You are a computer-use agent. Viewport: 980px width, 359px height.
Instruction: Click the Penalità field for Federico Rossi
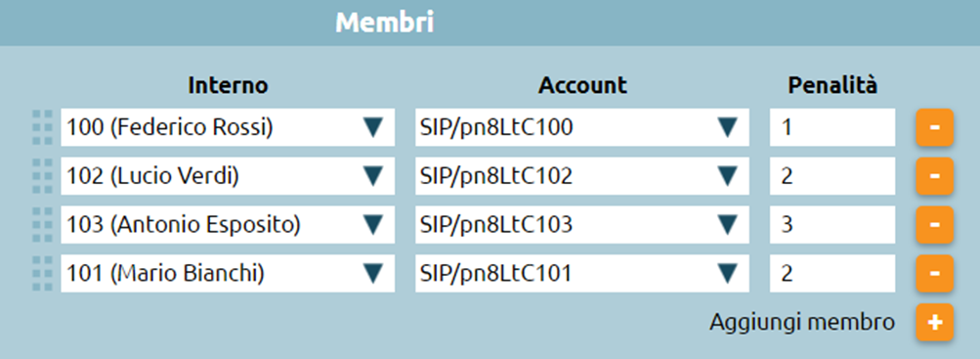pyautogui.click(x=832, y=127)
